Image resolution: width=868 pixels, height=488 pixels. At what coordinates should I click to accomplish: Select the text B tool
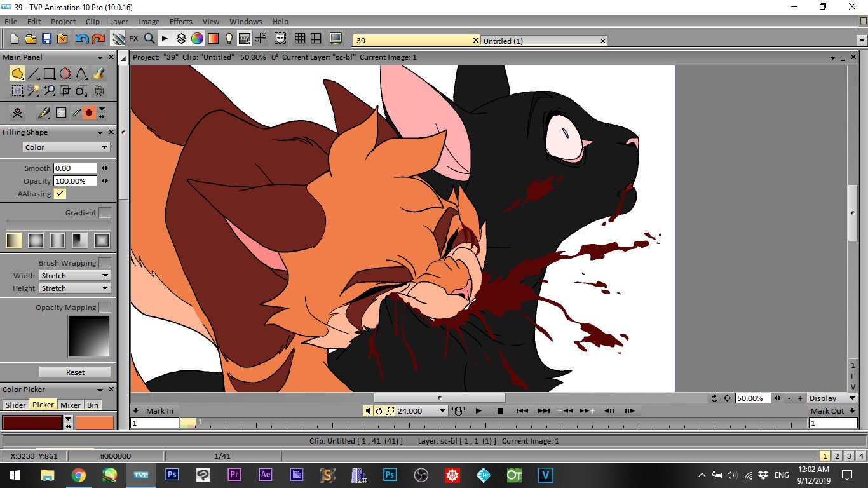(x=17, y=90)
